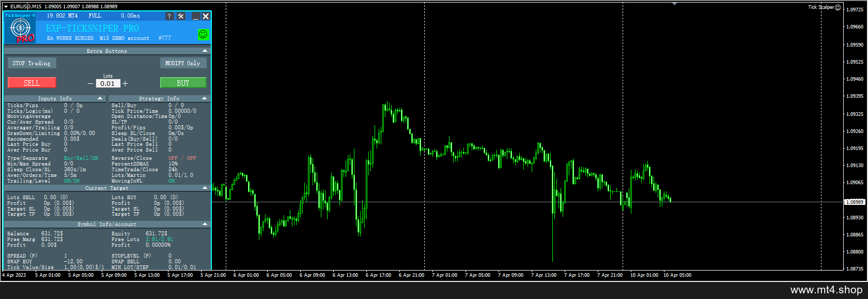868x299 pixels.
Task: Click the green smiley status icon
Action: tap(204, 34)
